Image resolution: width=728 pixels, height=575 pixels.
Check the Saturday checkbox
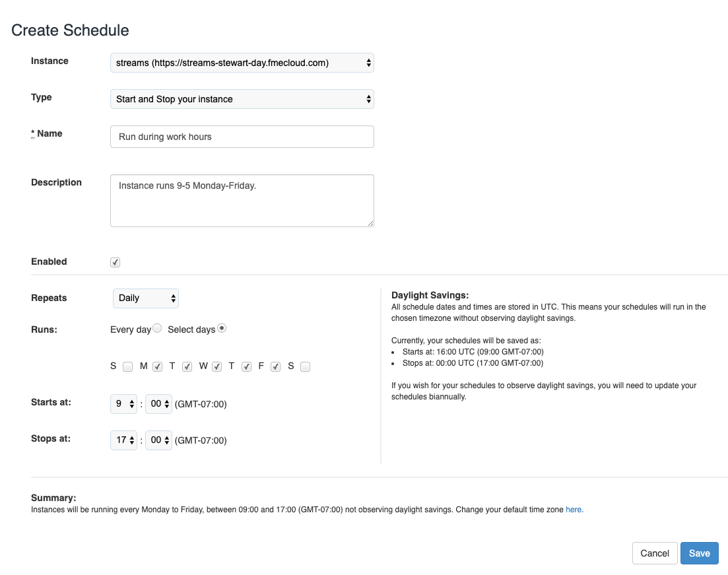tap(305, 367)
